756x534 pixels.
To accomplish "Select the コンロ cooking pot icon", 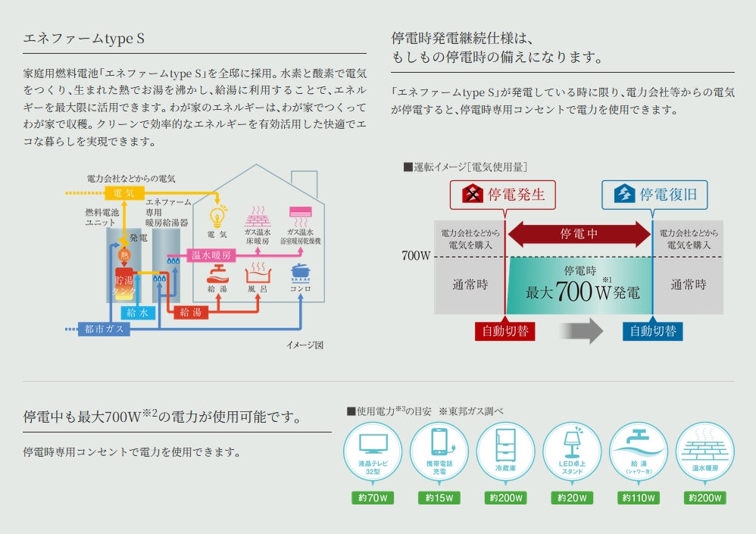I will (301, 273).
